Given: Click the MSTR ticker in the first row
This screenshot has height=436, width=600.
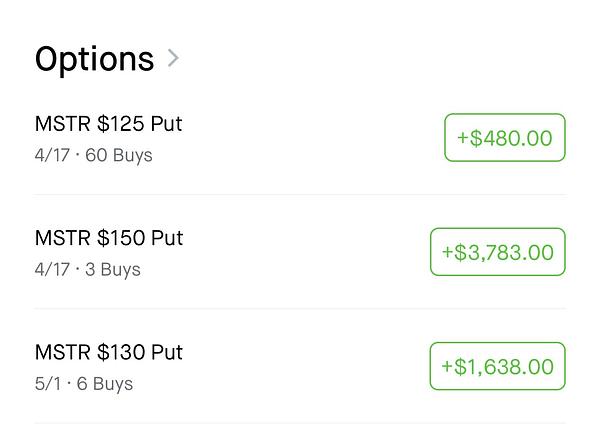Looking at the screenshot, I should (62, 124).
